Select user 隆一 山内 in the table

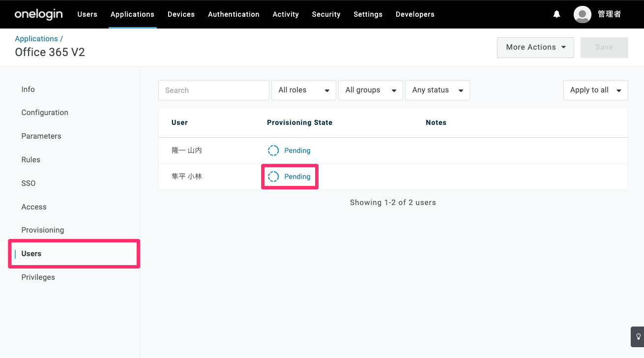pos(187,150)
